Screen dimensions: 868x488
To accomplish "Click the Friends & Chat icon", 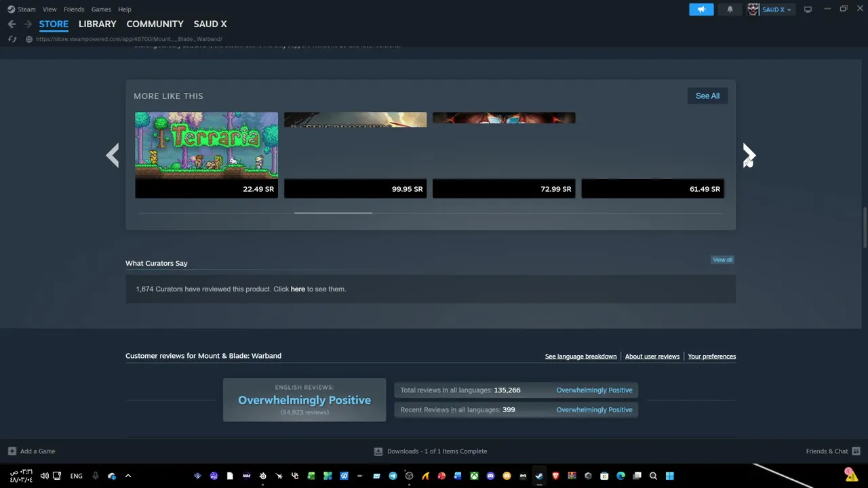I will pyautogui.click(x=856, y=451).
